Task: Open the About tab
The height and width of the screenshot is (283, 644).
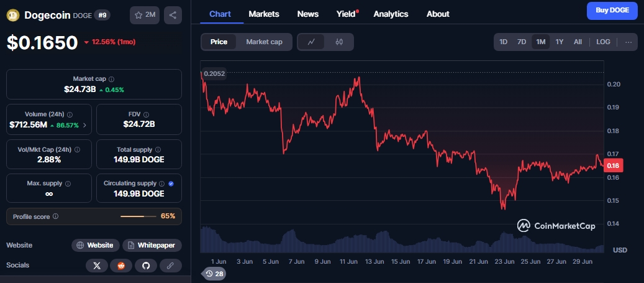Action: tap(438, 14)
